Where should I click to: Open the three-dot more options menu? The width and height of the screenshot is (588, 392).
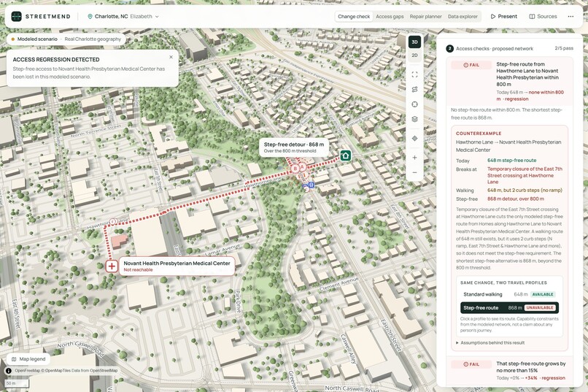click(x=570, y=17)
